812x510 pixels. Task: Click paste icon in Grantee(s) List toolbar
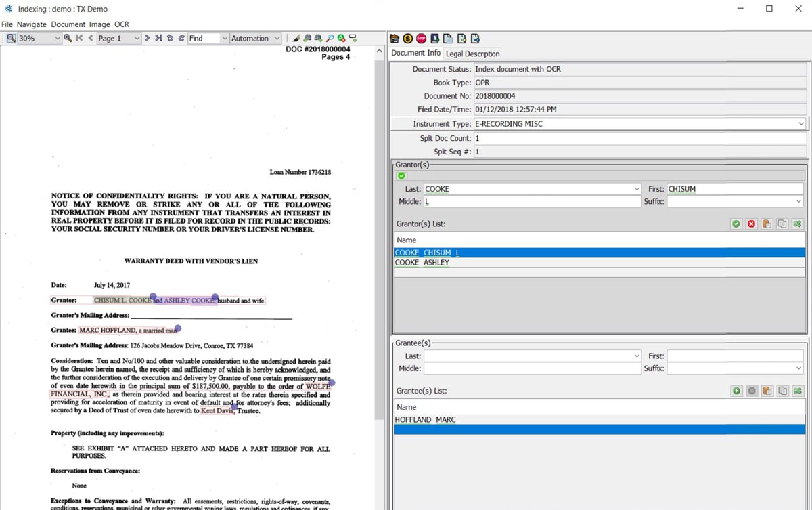[x=767, y=391]
